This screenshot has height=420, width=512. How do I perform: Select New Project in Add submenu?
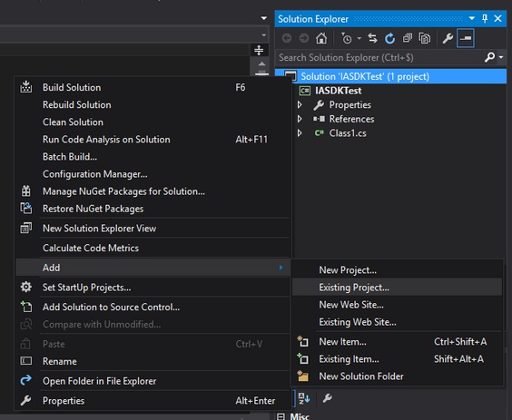tap(397, 270)
